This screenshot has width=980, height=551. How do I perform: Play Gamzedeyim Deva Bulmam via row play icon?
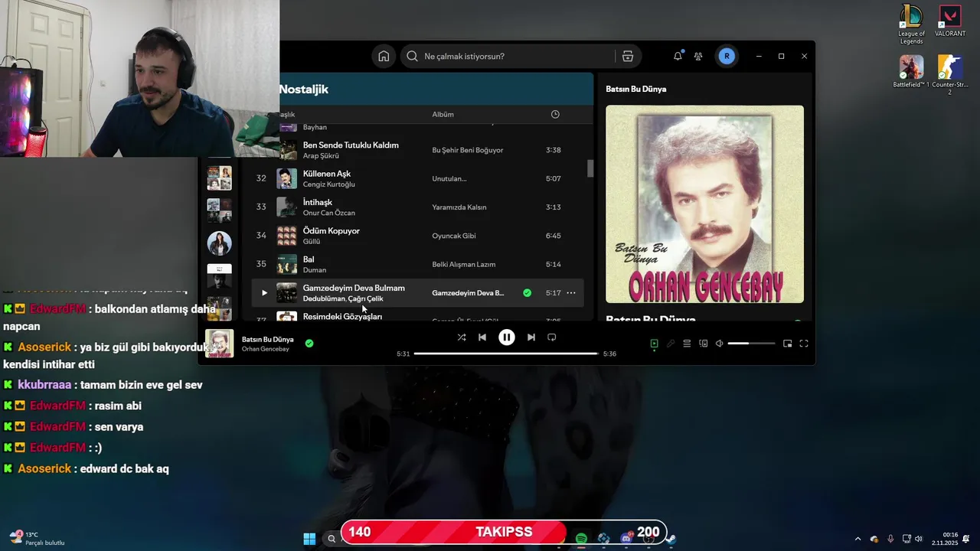(264, 293)
